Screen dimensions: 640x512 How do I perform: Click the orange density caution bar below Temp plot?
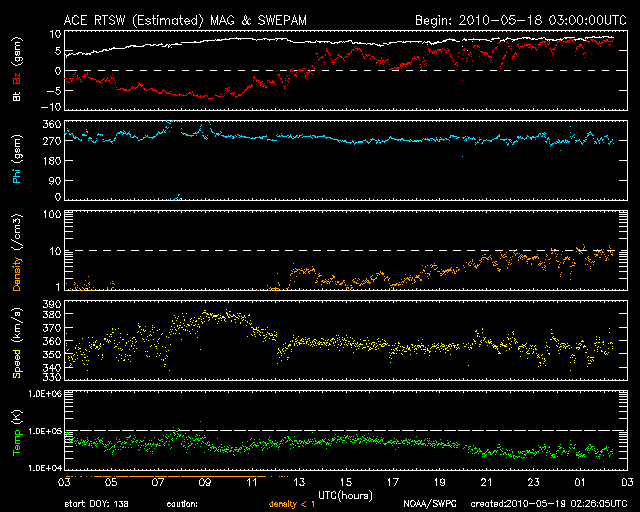point(177,476)
